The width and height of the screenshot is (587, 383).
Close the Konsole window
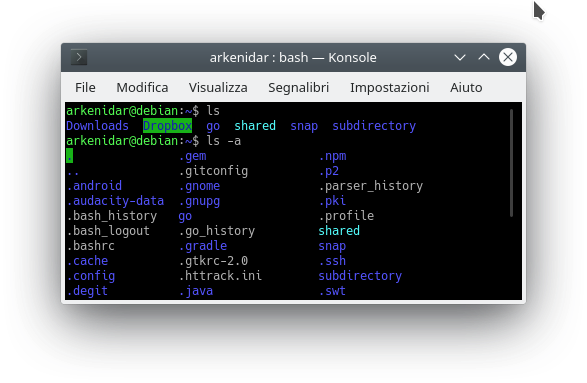coord(508,57)
